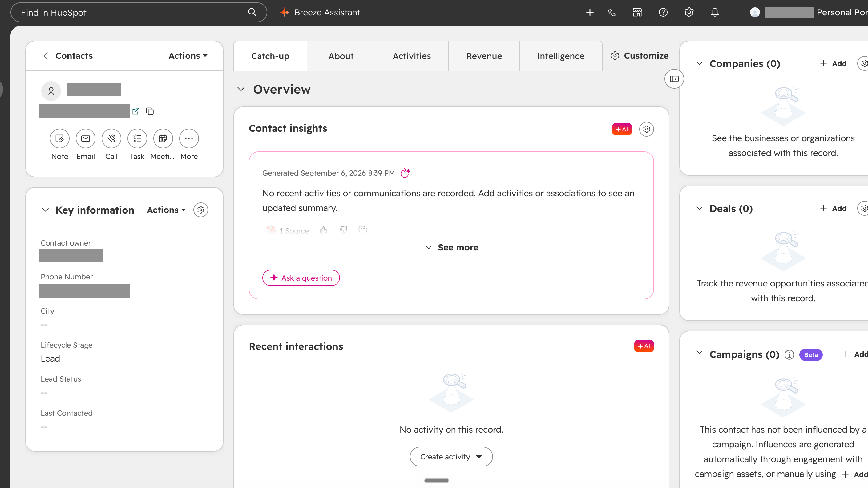Create a Task with the task icon

pos(137,138)
